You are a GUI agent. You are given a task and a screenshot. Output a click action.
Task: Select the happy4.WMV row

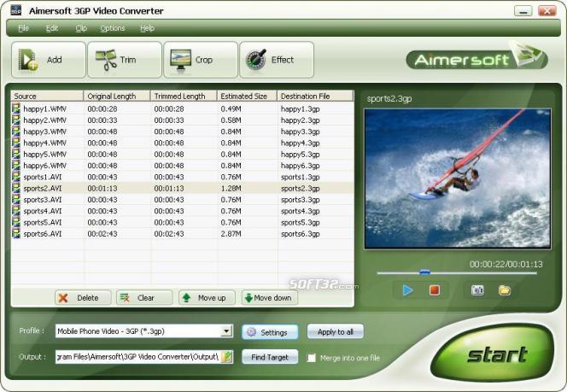pos(182,143)
